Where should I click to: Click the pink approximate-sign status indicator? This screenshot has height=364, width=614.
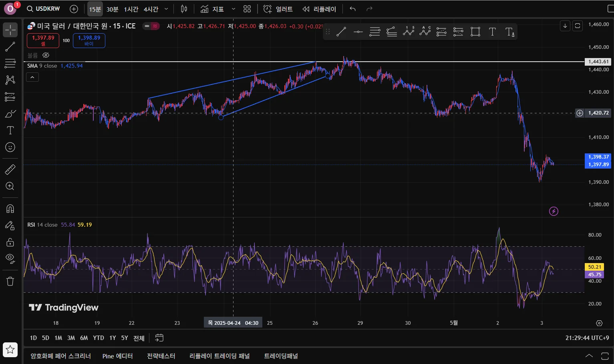point(155,26)
